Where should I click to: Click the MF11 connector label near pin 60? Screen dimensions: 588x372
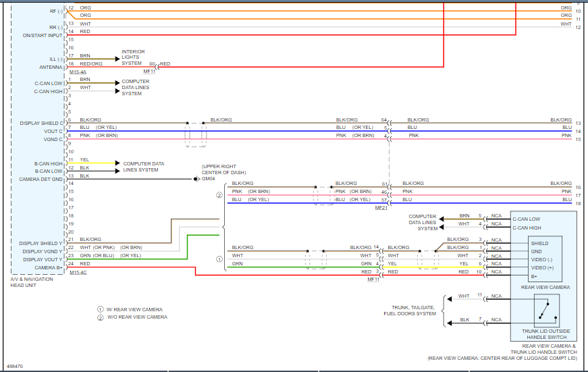(x=149, y=72)
